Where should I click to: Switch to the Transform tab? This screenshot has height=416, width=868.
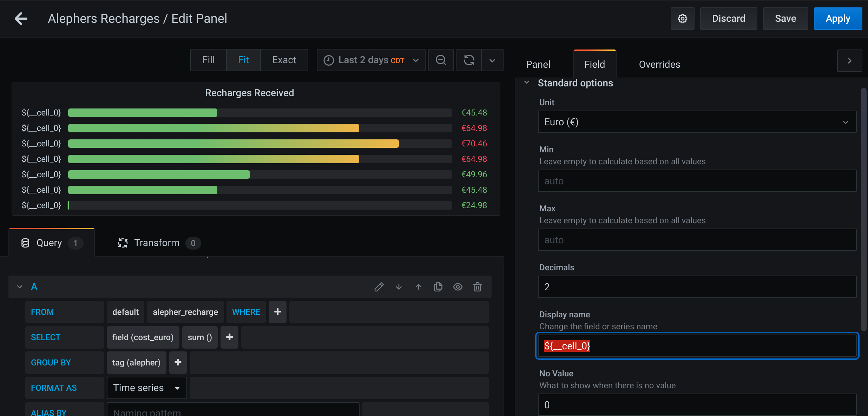[x=157, y=243]
